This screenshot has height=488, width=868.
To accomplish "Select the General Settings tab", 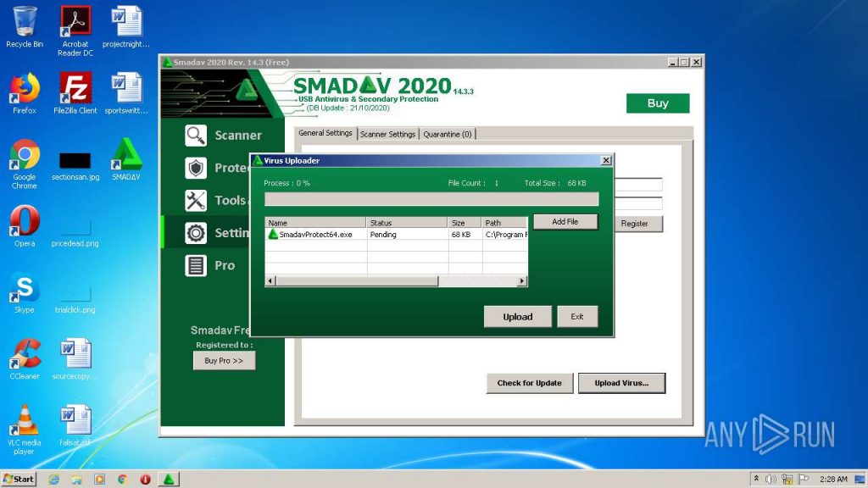I will pyautogui.click(x=325, y=134).
